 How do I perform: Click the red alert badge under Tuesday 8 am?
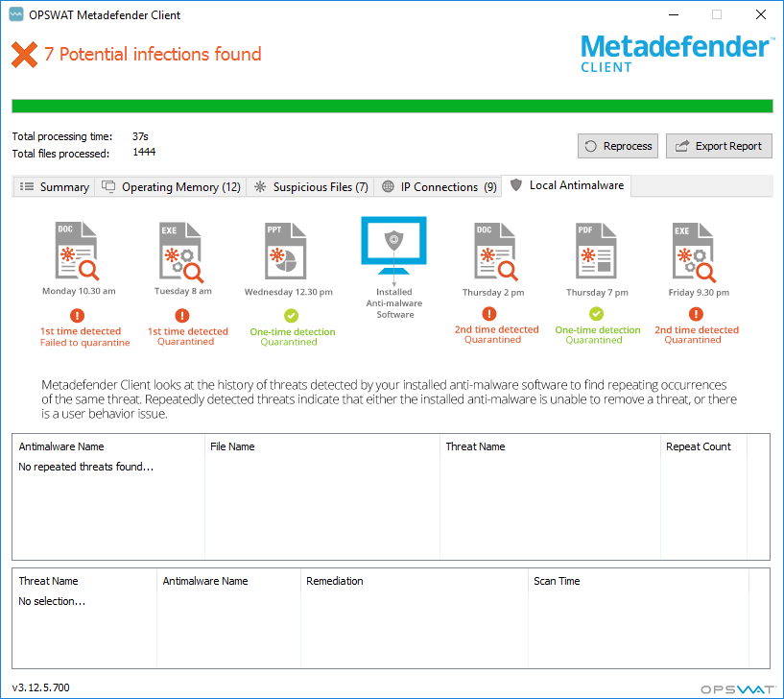(x=182, y=316)
